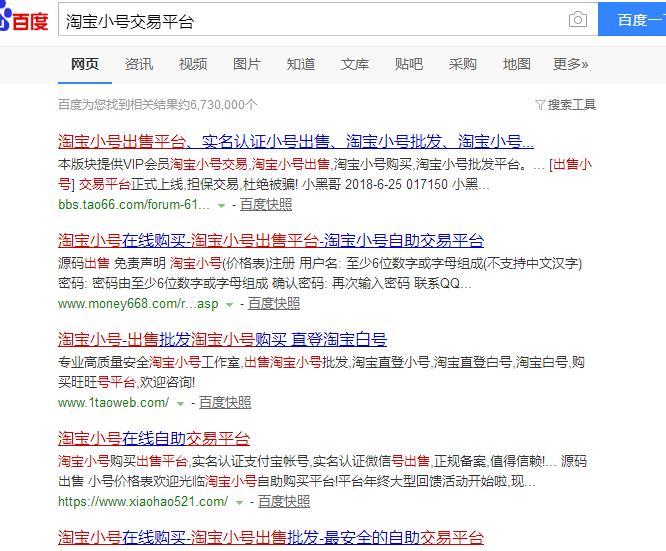The height and width of the screenshot is (551, 666).
Task: Click the bbs.tao66.com/forum-61 URL
Action: 134,205
